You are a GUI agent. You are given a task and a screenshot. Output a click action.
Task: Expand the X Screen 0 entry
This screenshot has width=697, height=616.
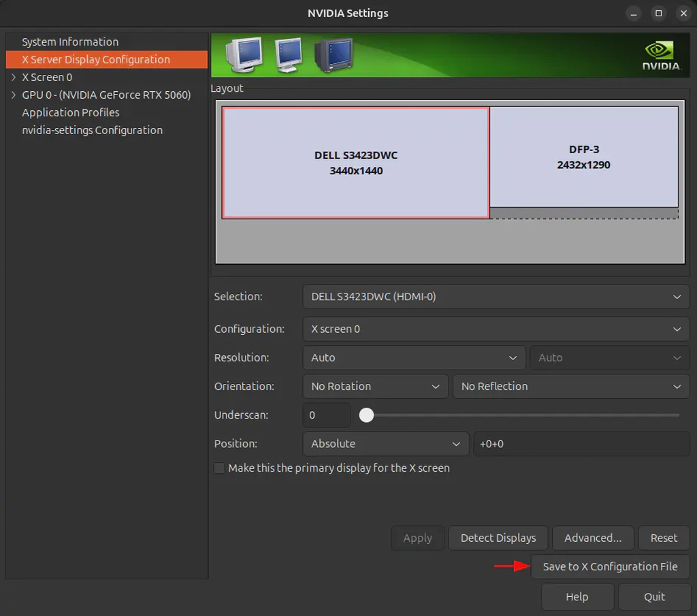14,77
